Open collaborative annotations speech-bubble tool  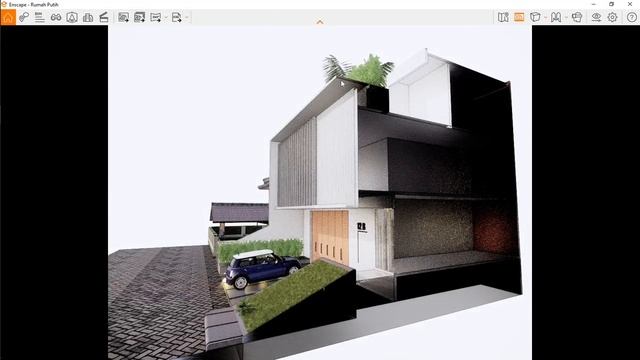[24, 17]
